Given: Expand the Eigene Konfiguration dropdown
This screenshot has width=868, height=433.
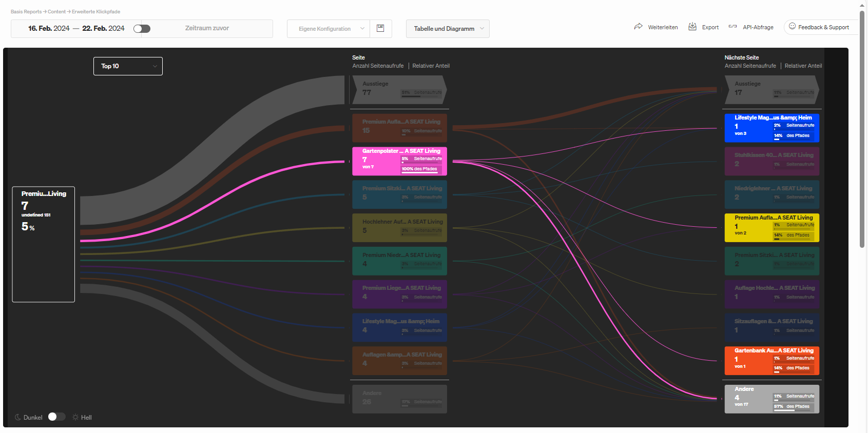Looking at the screenshot, I should (329, 29).
